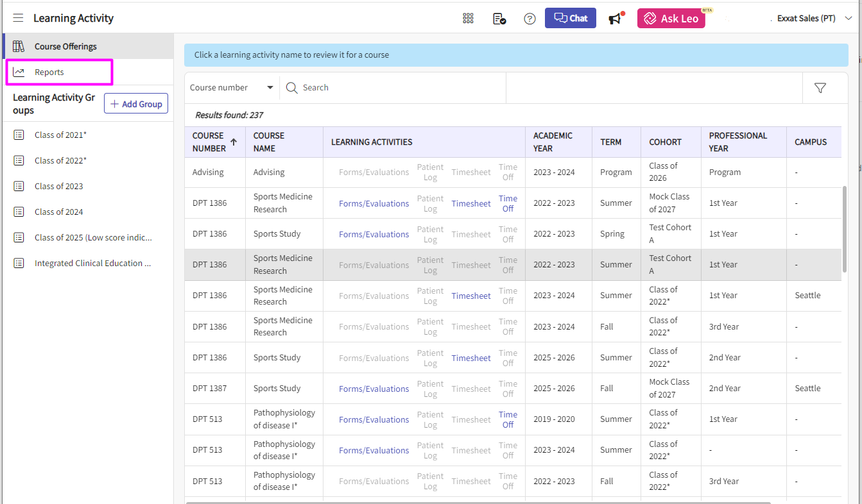Image resolution: width=862 pixels, height=504 pixels.
Task: Open Timesheet in the 2025 - 2026 Summer row
Action: tap(470, 358)
